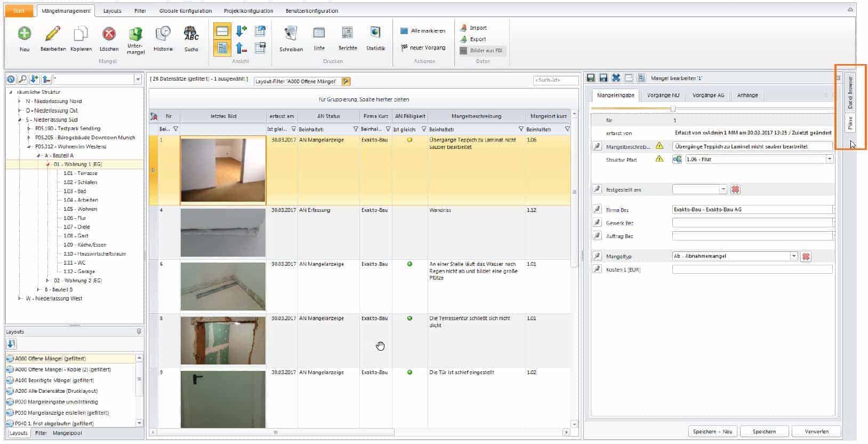This screenshot has width=868, height=444.
Task: Click the slider handle above the Nr field
Action: click(673, 109)
